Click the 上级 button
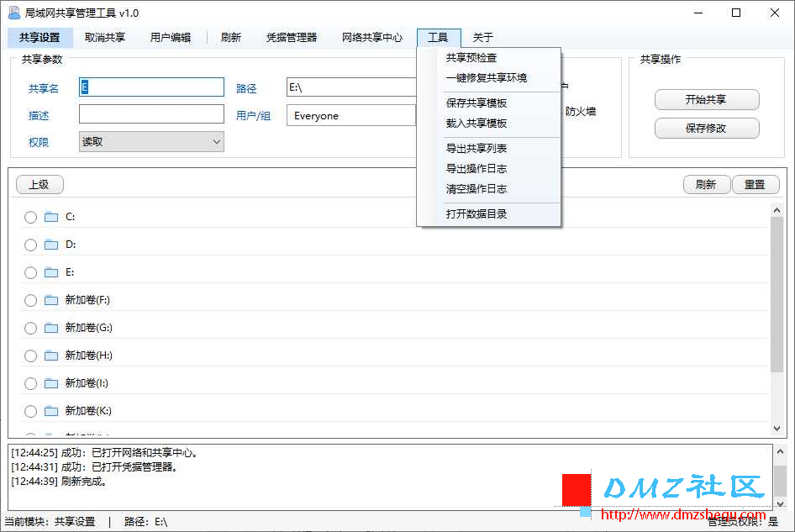The height and width of the screenshot is (532, 795). [39, 185]
